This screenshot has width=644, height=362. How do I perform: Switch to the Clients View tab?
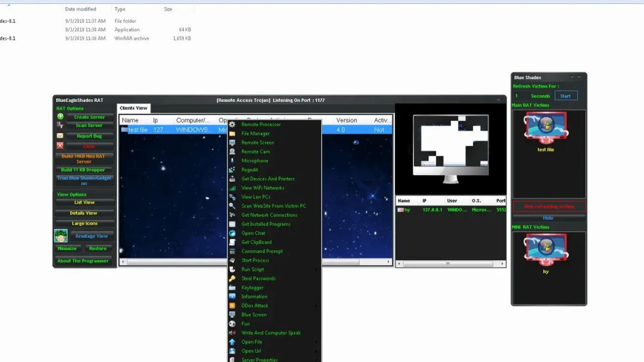[133, 108]
